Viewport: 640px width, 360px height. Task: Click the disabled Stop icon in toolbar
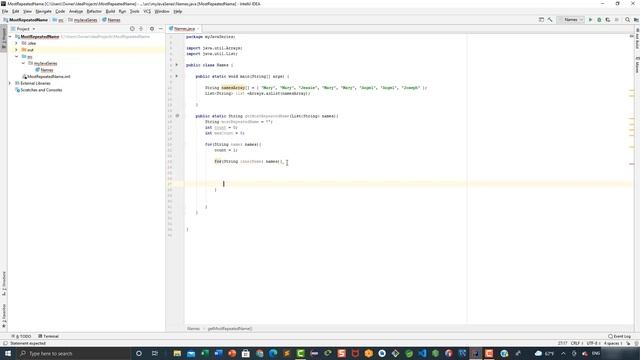click(617, 20)
